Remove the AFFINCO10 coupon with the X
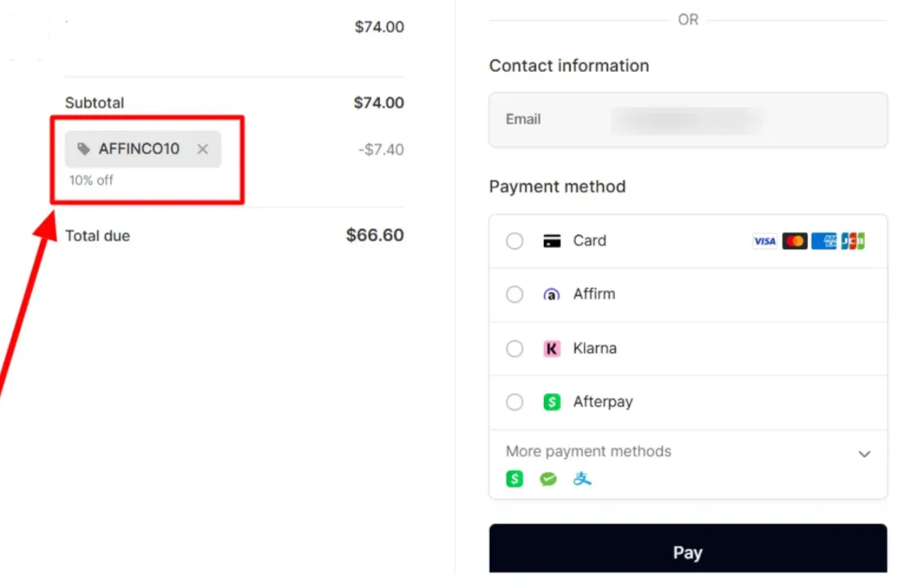The image size is (906, 588). (x=202, y=149)
